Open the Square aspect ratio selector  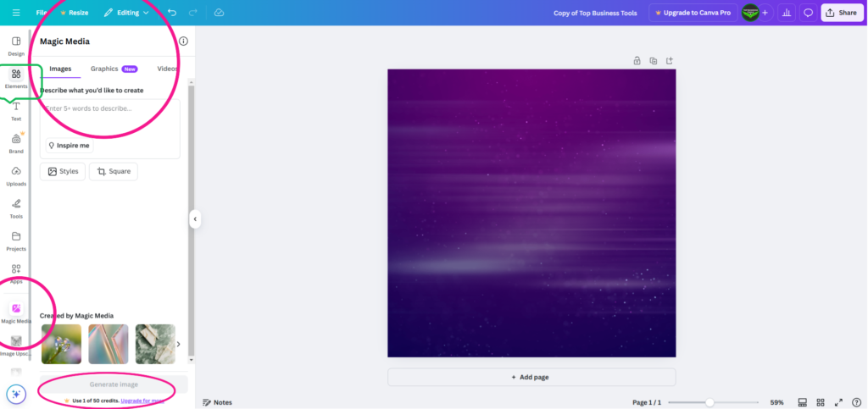(113, 171)
